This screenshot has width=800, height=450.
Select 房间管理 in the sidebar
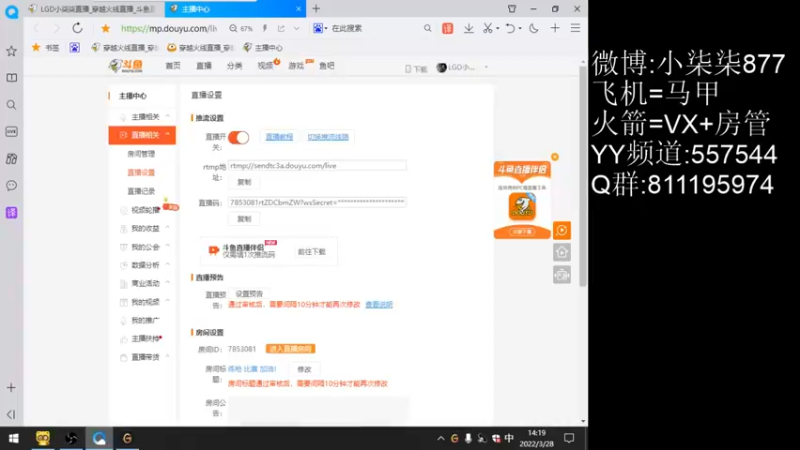pyautogui.click(x=141, y=154)
